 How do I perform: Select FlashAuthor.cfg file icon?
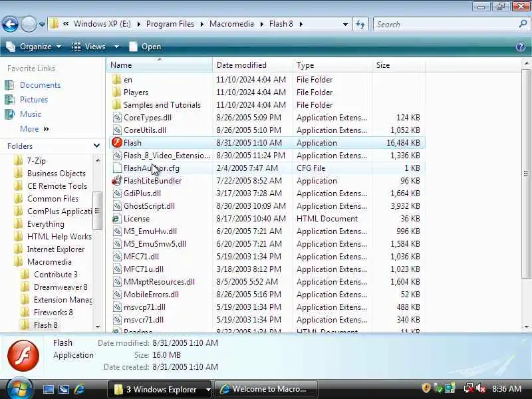[x=117, y=168]
